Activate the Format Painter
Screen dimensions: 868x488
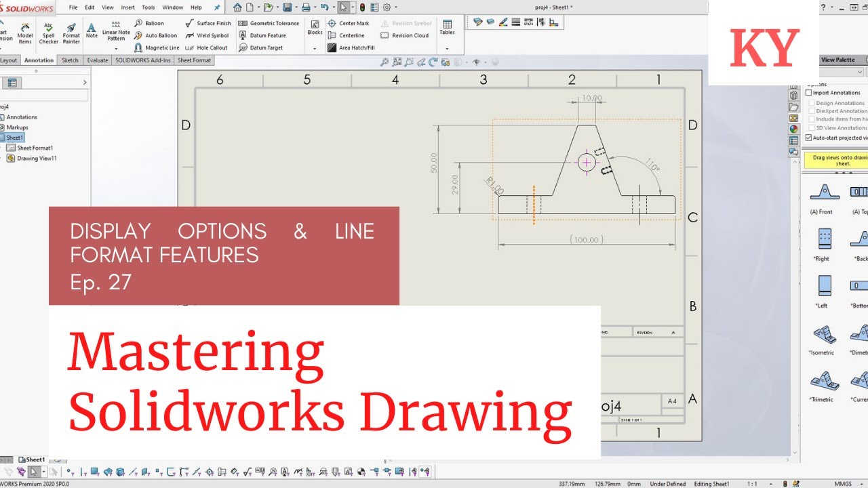pos(71,32)
